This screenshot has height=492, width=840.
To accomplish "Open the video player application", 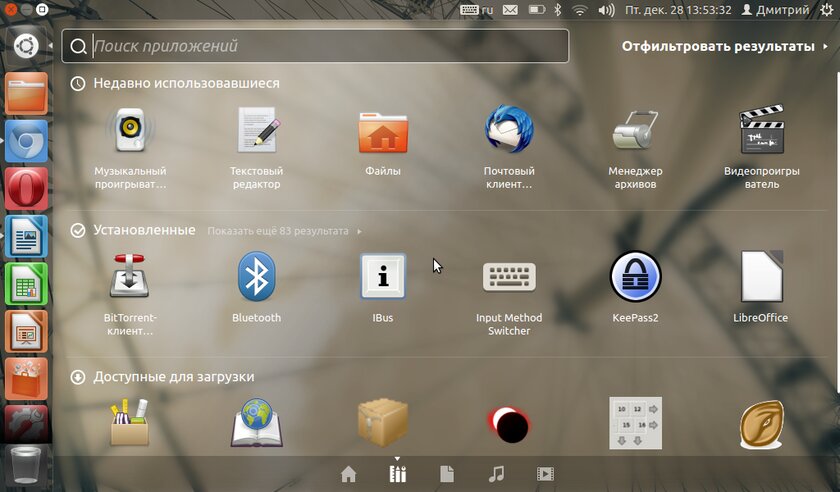I will click(x=760, y=131).
